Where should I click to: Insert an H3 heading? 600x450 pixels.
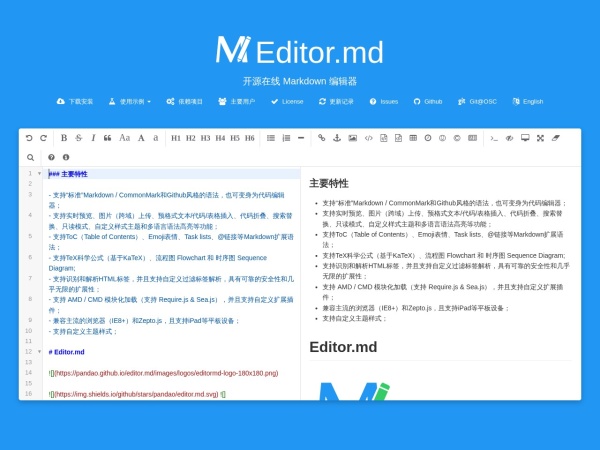click(205, 138)
